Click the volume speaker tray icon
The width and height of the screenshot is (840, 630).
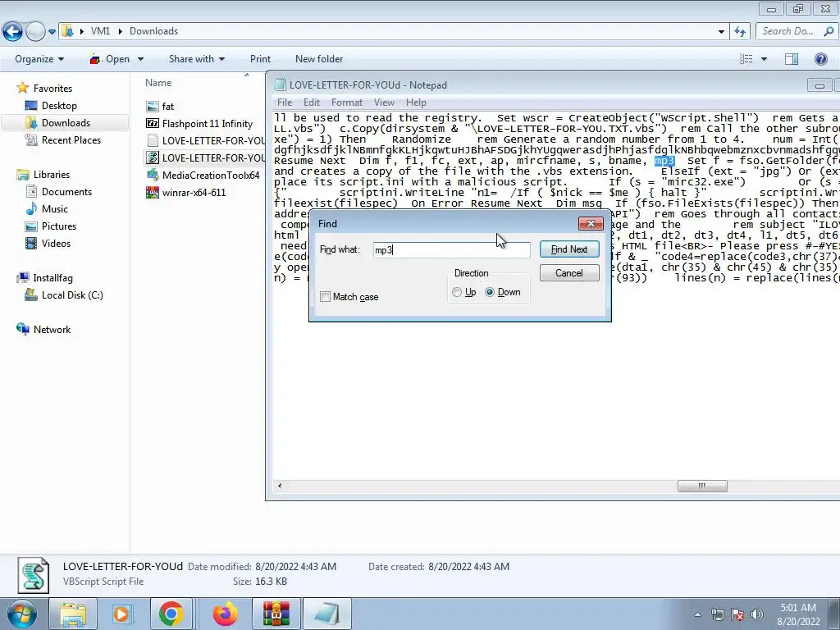(x=757, y=614)
